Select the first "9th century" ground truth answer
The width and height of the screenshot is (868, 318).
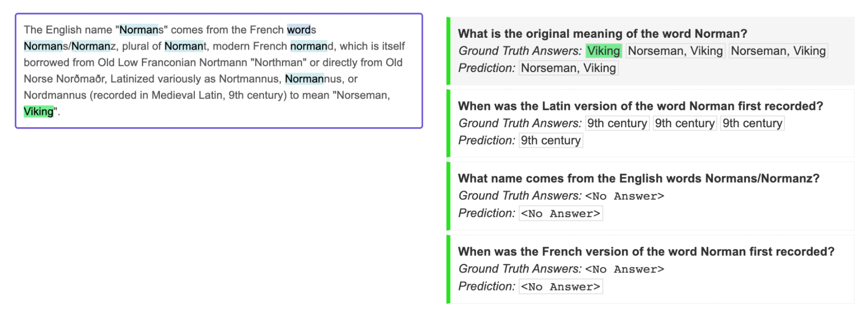tap(617, 123)
